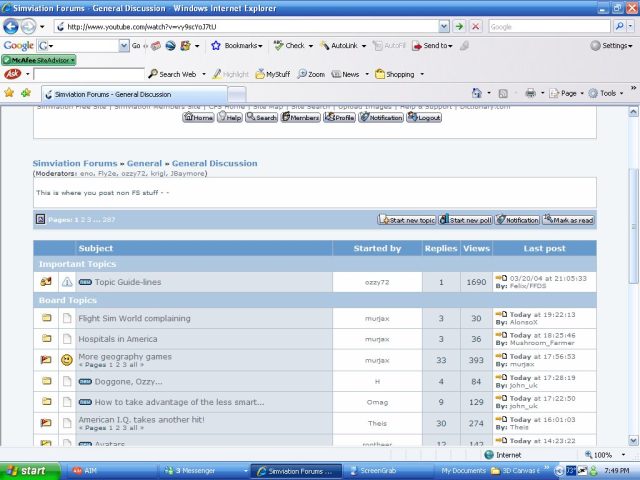
Task: Click the browser Back arrow button
Action: pyautogui.click(x=12, y=27)
